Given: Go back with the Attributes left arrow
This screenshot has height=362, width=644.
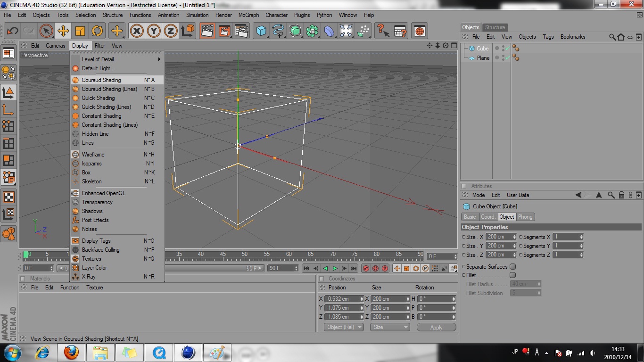Looking at the screenshot, I should (578, 195).
